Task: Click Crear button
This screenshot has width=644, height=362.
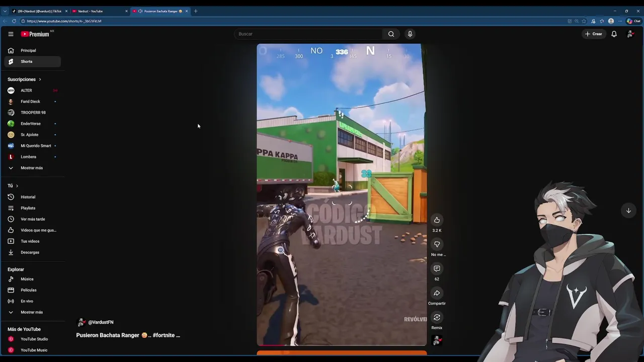Action: tap(593, 34)
